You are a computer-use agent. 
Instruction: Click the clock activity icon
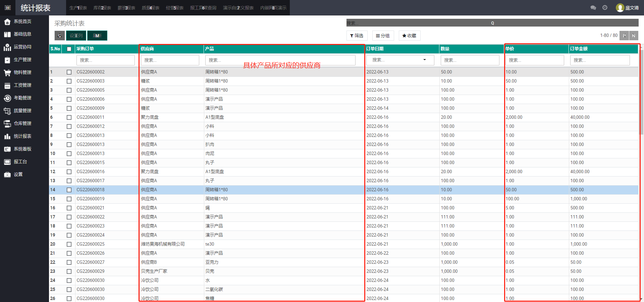(x=605, y=8)
